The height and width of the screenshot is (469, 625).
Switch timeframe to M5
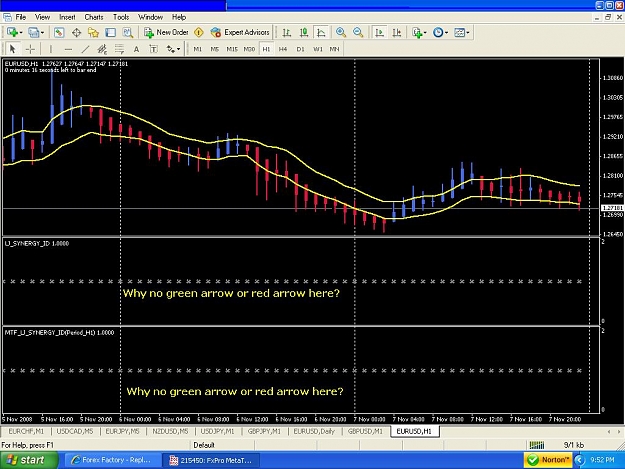pos(214,49)
